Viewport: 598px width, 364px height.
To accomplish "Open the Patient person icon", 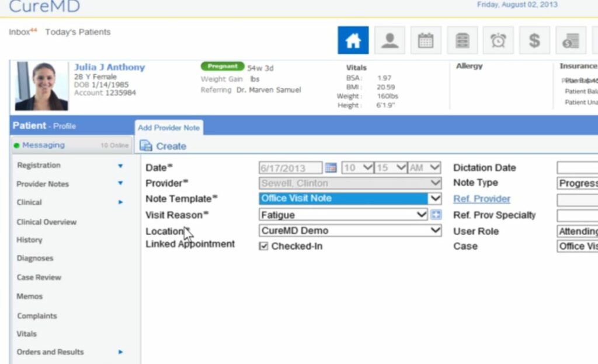I will point(390,40).
